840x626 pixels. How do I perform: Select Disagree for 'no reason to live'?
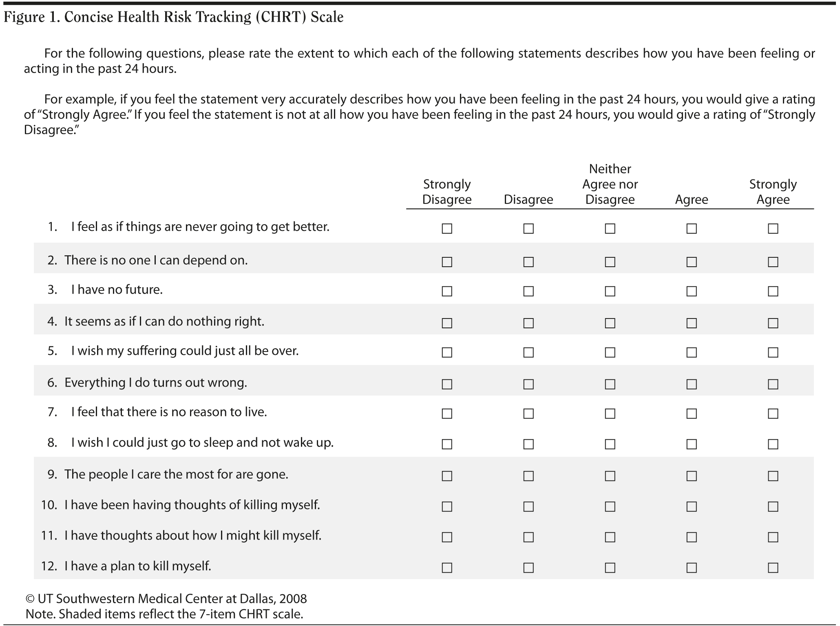point(528,414)
